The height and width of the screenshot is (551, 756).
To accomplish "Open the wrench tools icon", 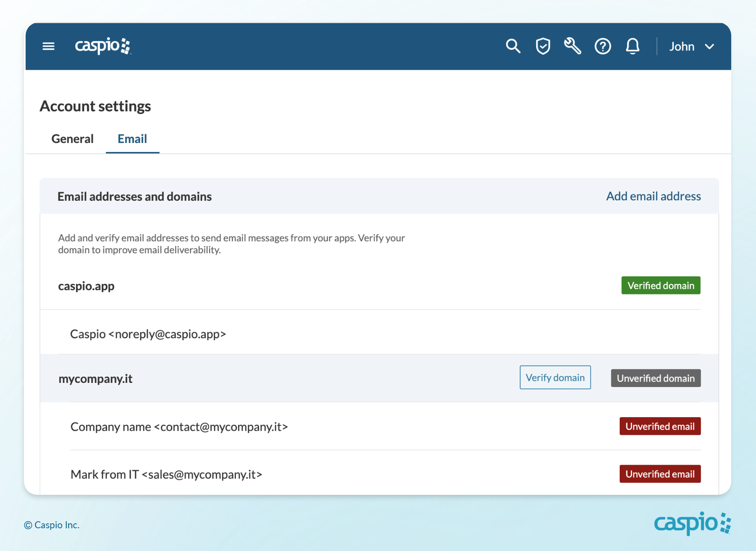I will point(573,46).
